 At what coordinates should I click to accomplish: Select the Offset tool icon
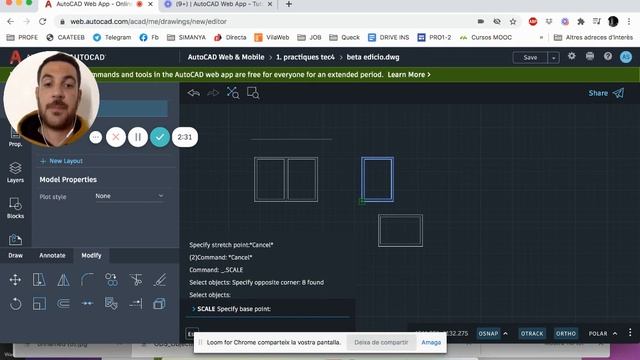pyautogui.click(x=63, y=304)
